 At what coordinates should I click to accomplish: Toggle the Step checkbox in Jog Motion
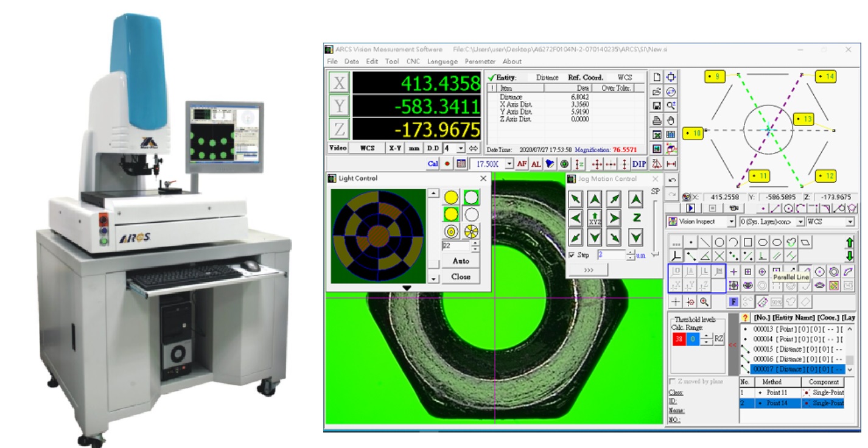pyautogui.click(x=571, y=256)
